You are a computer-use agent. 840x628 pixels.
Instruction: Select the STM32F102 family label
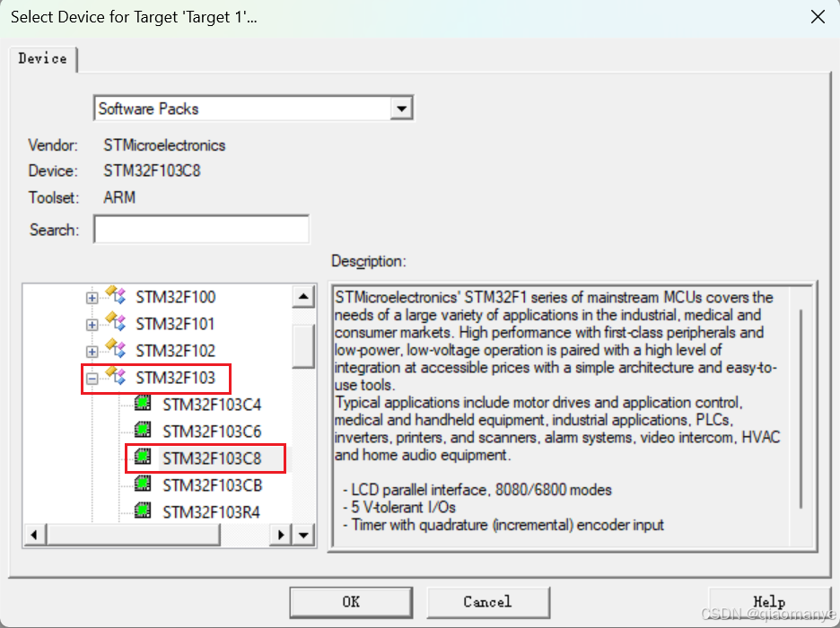(176, 351)
